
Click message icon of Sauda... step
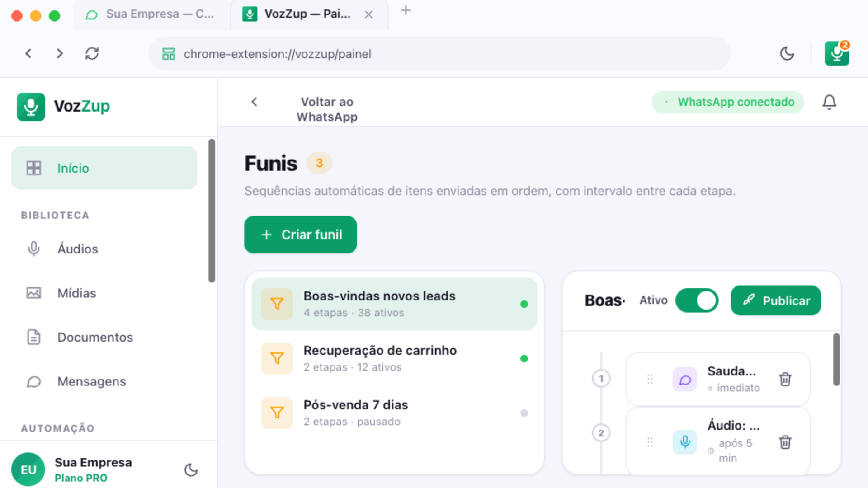[685, 379]
